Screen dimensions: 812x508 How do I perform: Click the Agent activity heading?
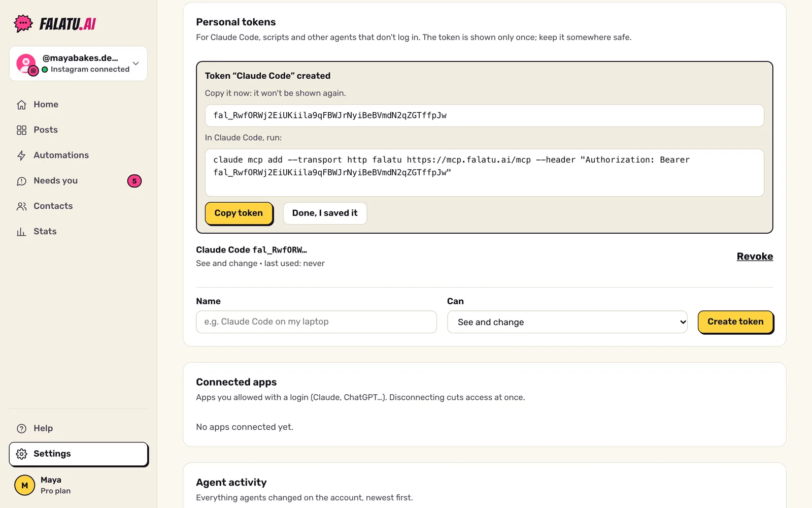[231, 483]
